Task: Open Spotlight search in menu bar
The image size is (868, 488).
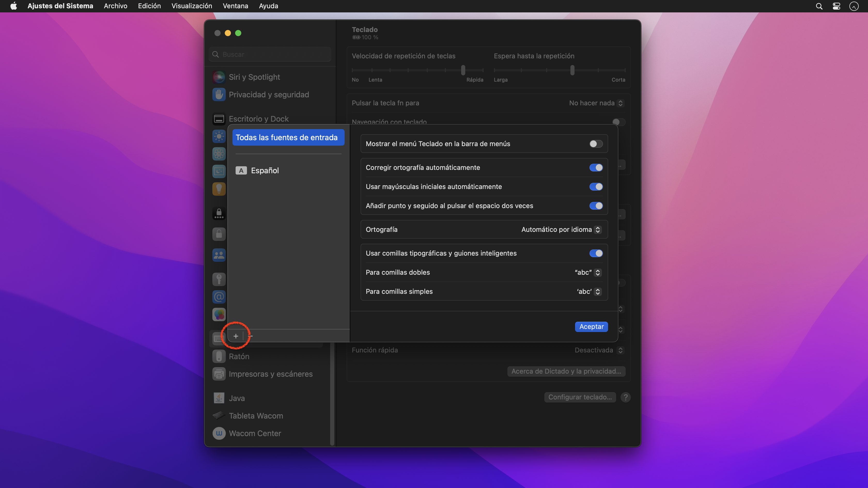Action: pyautogui.click(x=819, y=6)
